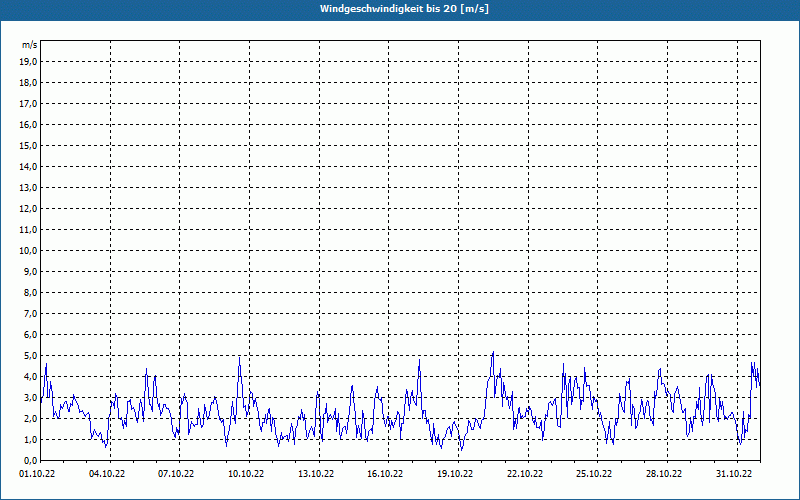Click the date label 31.10.22
This screenshot has width=800, height=500.
734,474
